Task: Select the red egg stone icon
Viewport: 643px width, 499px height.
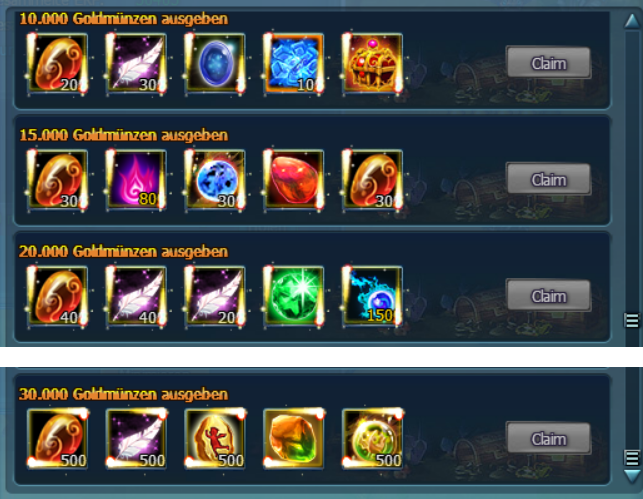Action: point(294,180)
